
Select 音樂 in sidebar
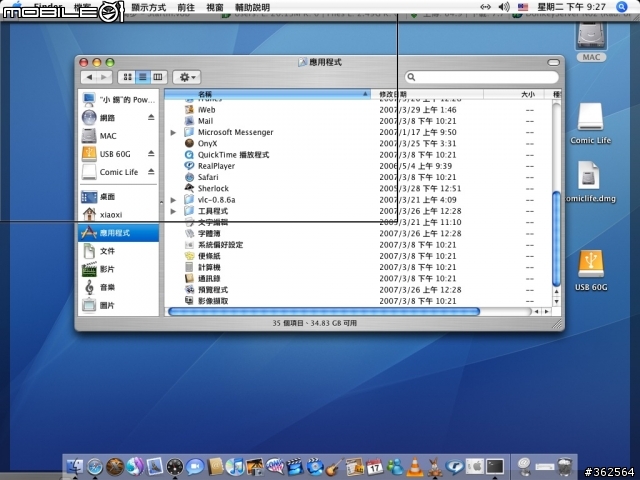118,287
